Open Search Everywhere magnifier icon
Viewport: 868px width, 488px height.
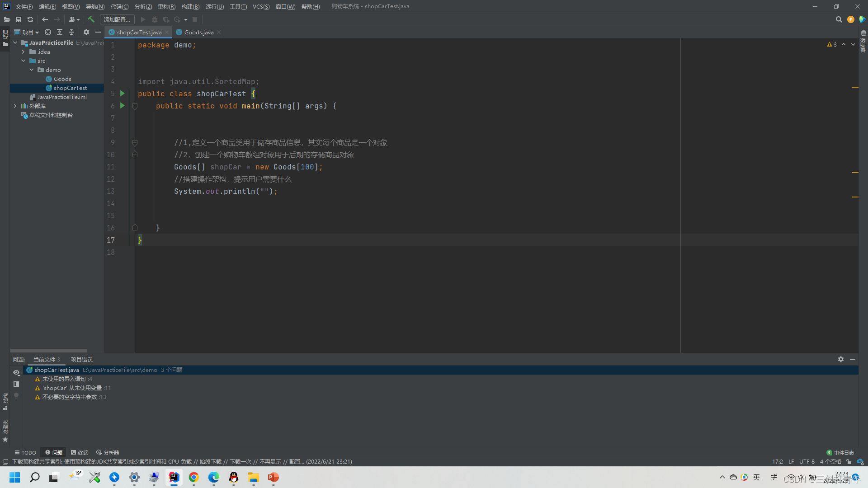click(x=839, y=19)
